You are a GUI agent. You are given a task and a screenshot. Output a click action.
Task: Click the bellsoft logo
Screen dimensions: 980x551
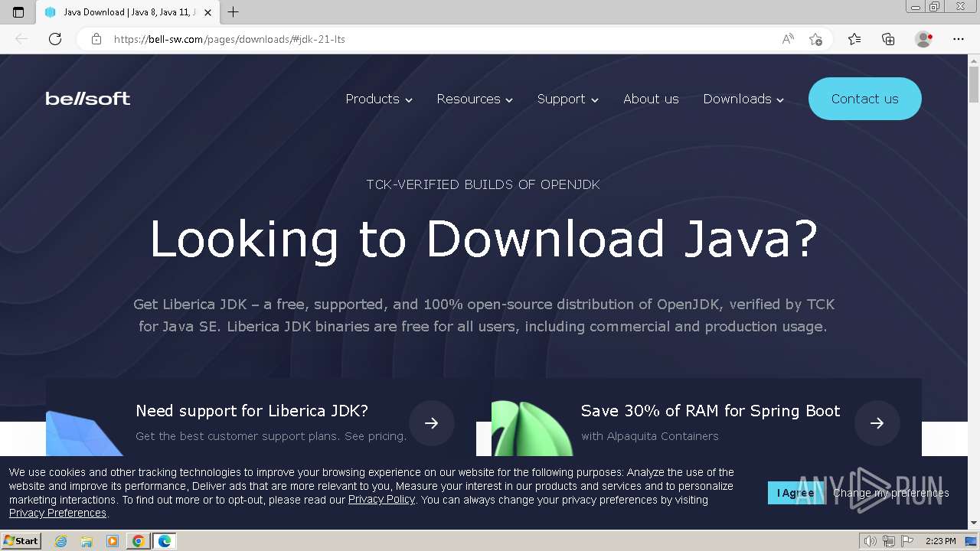pos(88,99)
